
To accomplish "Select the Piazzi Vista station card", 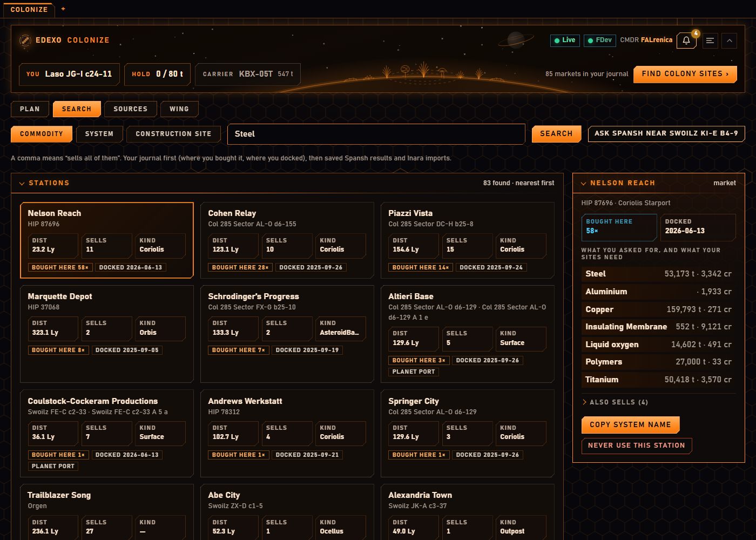I will pos(468,240).
